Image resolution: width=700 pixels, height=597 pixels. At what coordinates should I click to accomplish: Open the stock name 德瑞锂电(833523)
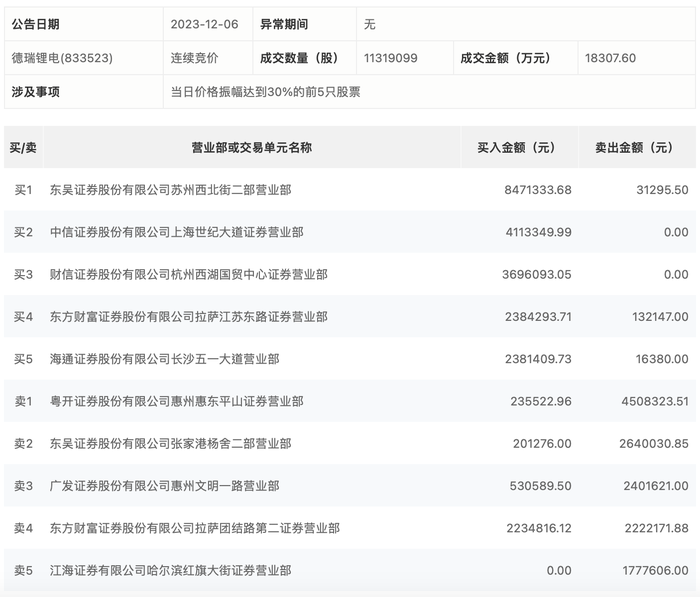pos(62,58)
